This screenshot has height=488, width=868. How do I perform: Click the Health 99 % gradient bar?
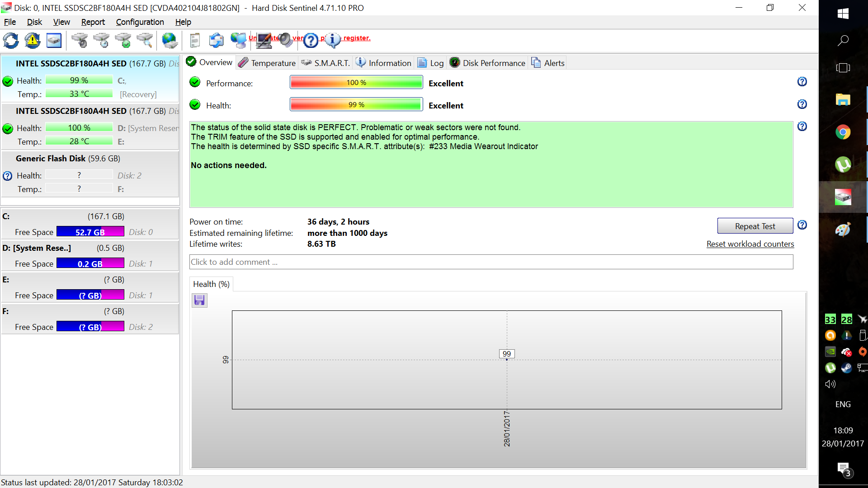(x=356, y=105)
